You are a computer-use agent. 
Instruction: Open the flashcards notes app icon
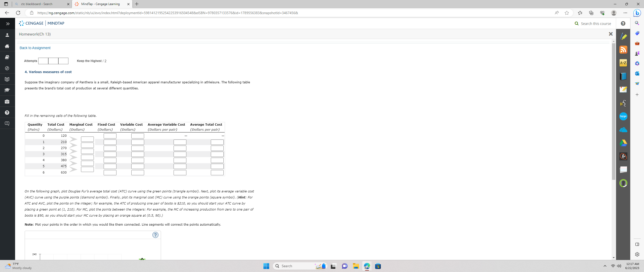(x=623, y=170)
